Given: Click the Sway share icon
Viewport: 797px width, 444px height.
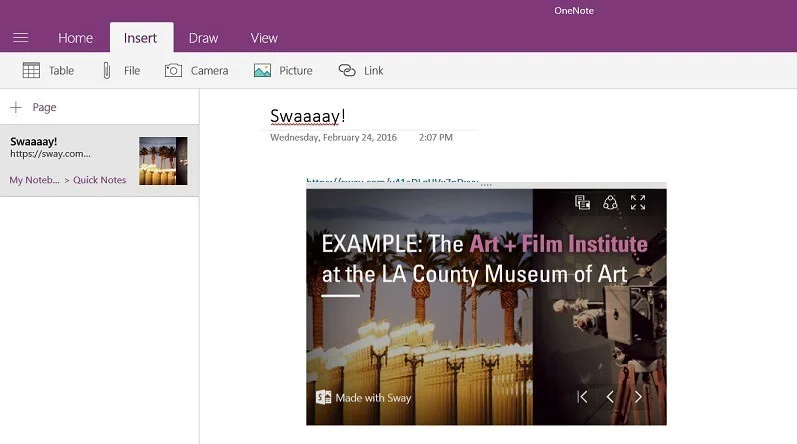Looking at the screenshot, I should coord(610,203).
